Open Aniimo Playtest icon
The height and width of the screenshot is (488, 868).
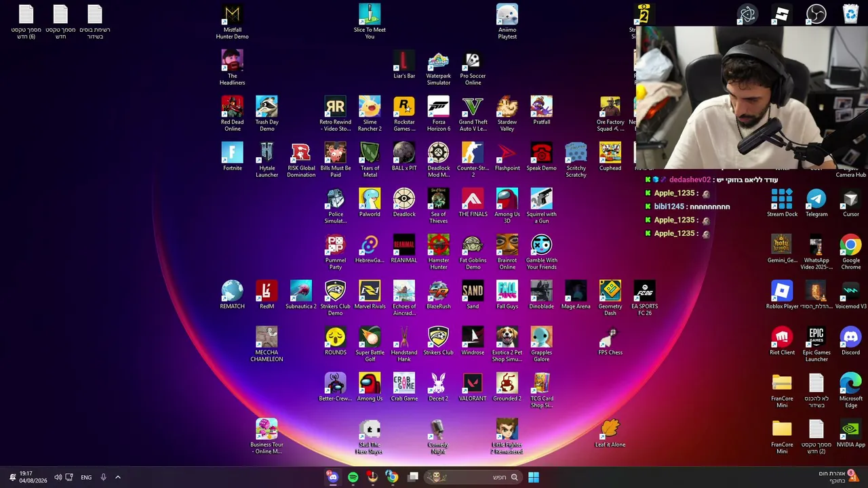click(507, 22)
